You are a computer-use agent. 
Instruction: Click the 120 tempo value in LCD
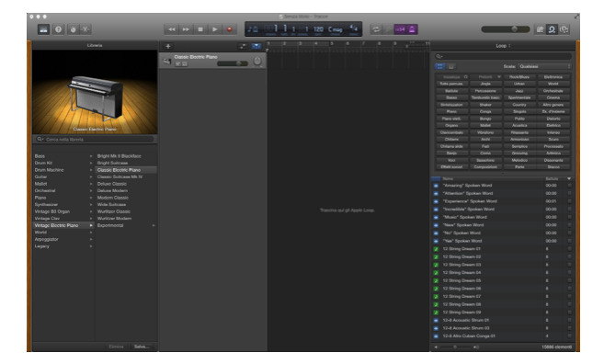[318, 29]
